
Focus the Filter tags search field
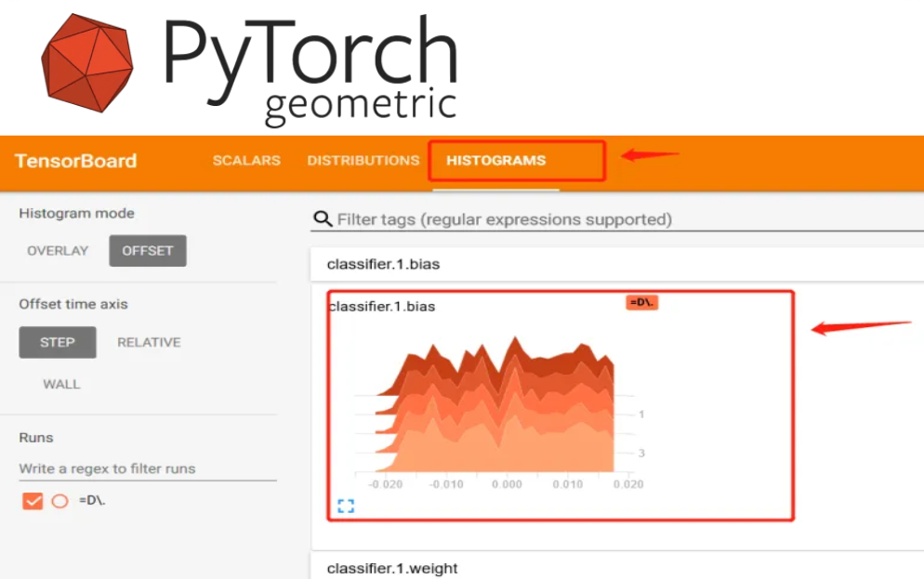[619, 219]
